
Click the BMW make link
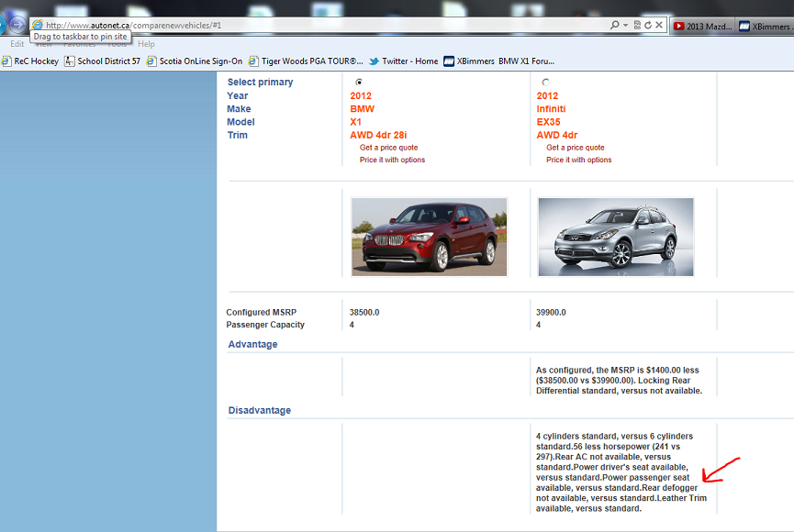pyautogui.click(x=362, y=109)
